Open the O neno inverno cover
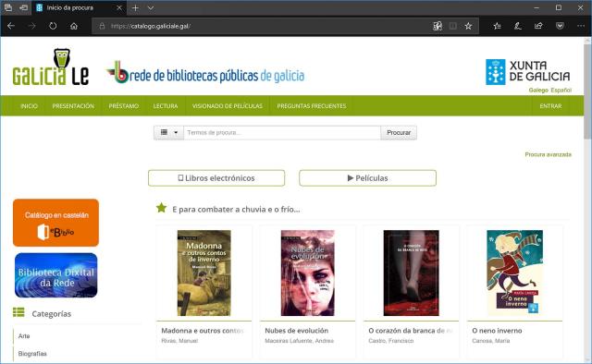 click(x=515, y=273)
